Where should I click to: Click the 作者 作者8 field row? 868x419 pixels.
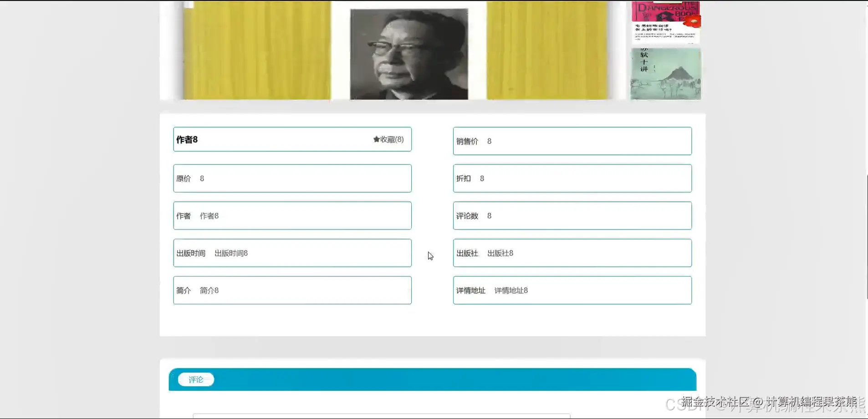[292, 216]
